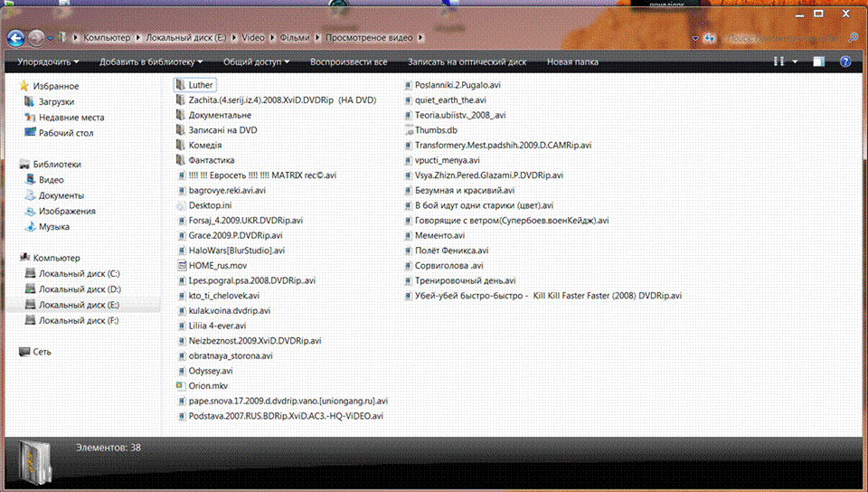Open the Упорядочить menu

click(x=48, y=62)
